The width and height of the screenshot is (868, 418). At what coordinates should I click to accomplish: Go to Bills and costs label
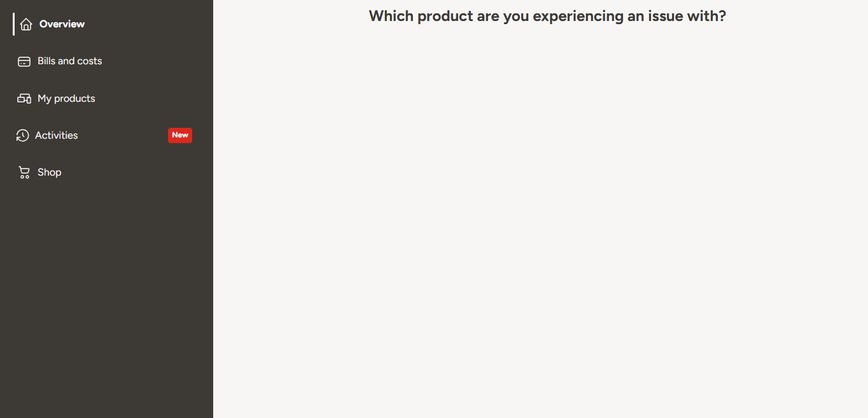click(69, 61)
